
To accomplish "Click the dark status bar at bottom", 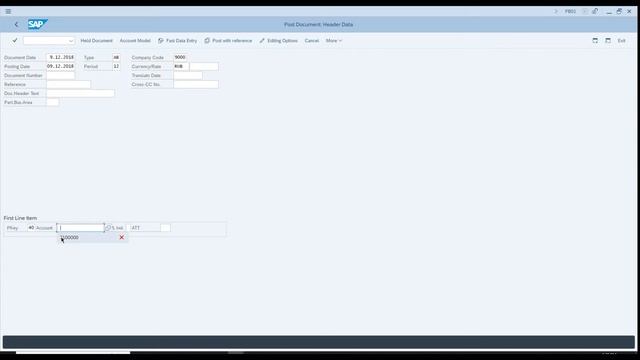I will click(x=319, y=342).
